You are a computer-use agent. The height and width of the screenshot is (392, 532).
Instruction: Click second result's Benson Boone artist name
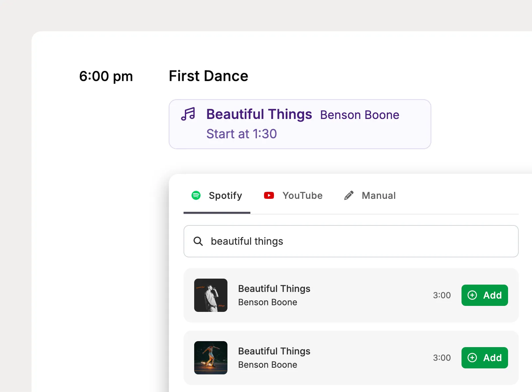tap(268, 365)
